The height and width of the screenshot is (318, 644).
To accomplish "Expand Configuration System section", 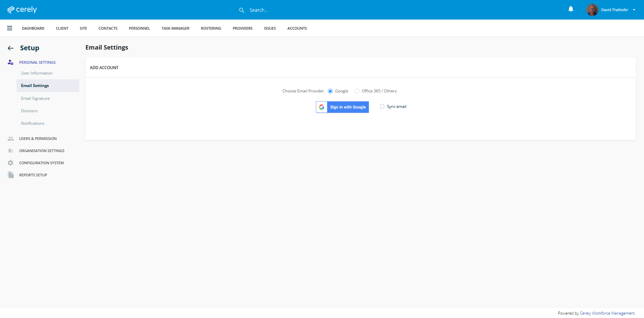I will tap(41, 163).
